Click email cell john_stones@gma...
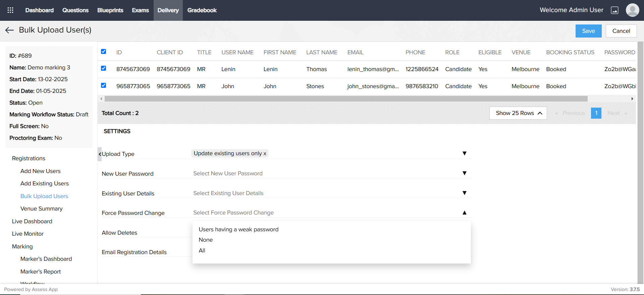The height and width of the screenshot is (295, 644). pos(373,86)
